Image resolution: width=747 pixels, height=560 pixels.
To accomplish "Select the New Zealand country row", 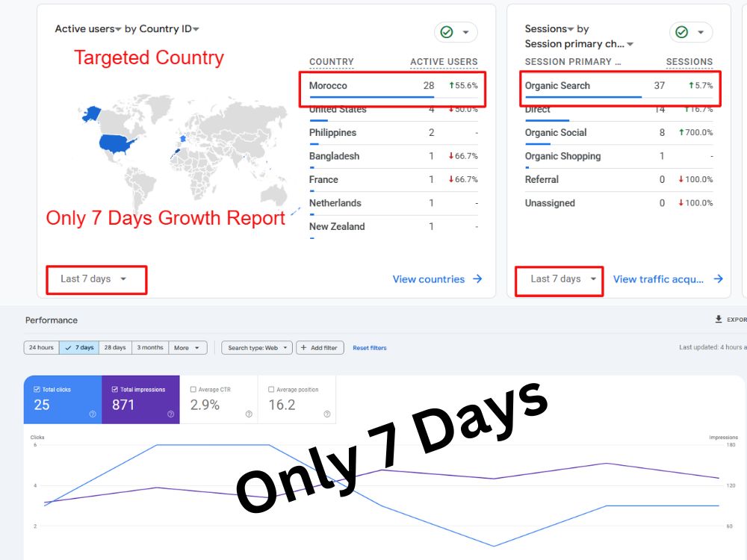I will 393,227.
